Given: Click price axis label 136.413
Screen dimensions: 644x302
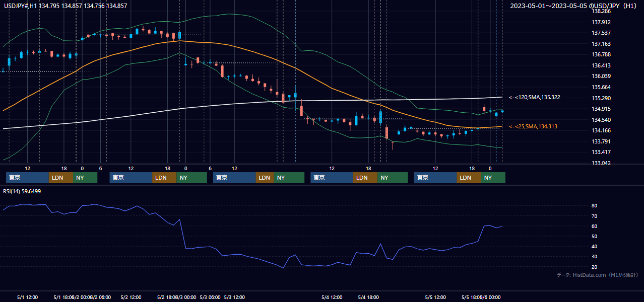Looking at the screenshot, I should [x=601, y=65].
